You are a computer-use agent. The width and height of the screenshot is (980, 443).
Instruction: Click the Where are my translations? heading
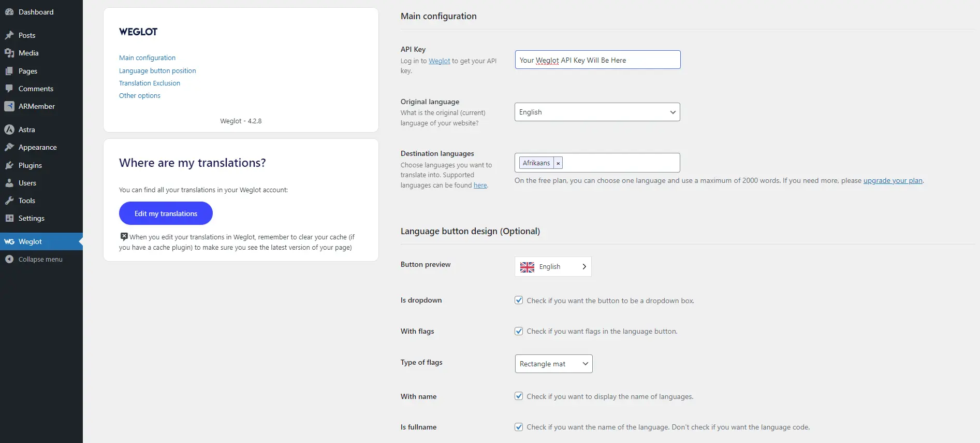coord(193,163)
